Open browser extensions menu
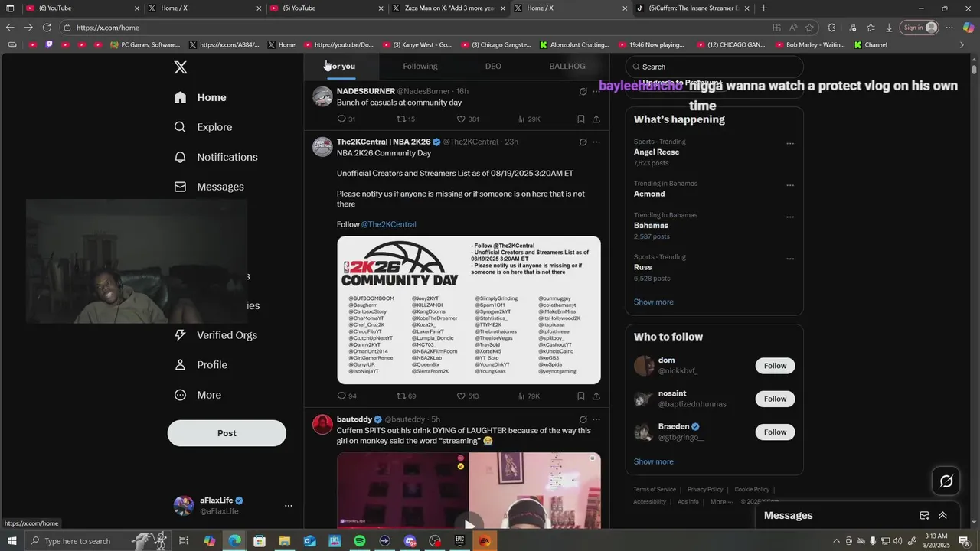 [x=831, y=28]
